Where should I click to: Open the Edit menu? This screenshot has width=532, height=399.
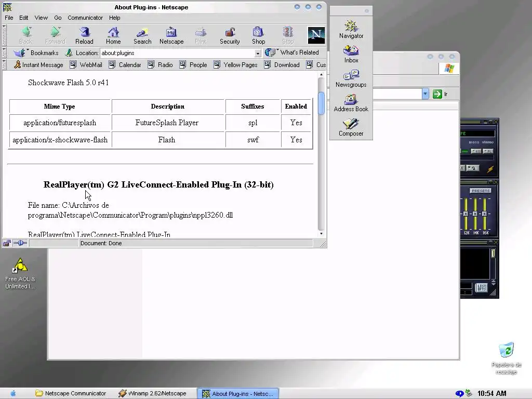23,18
